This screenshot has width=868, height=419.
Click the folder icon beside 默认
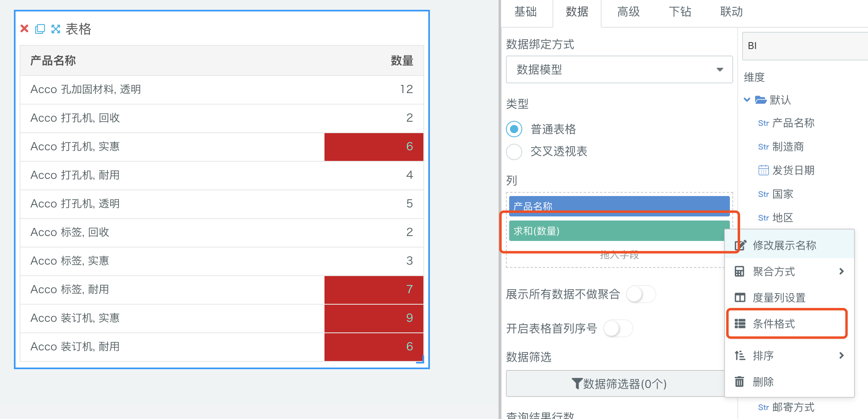click(761, 100)
